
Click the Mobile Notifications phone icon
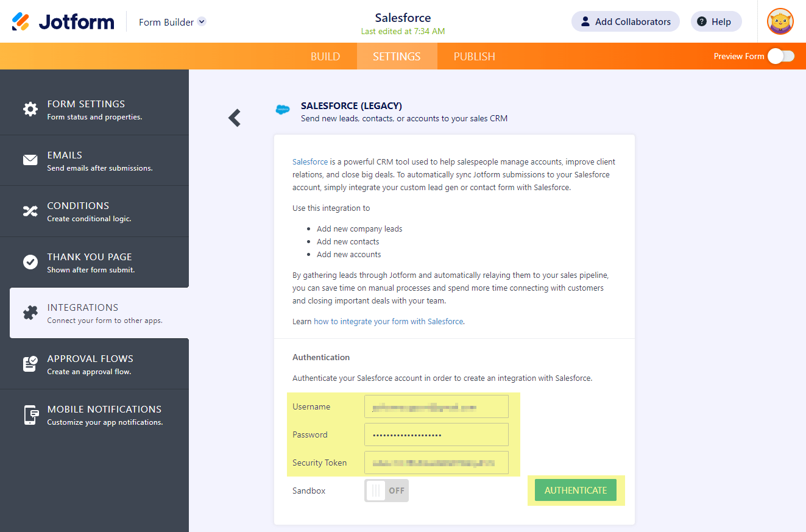[30, 414]
